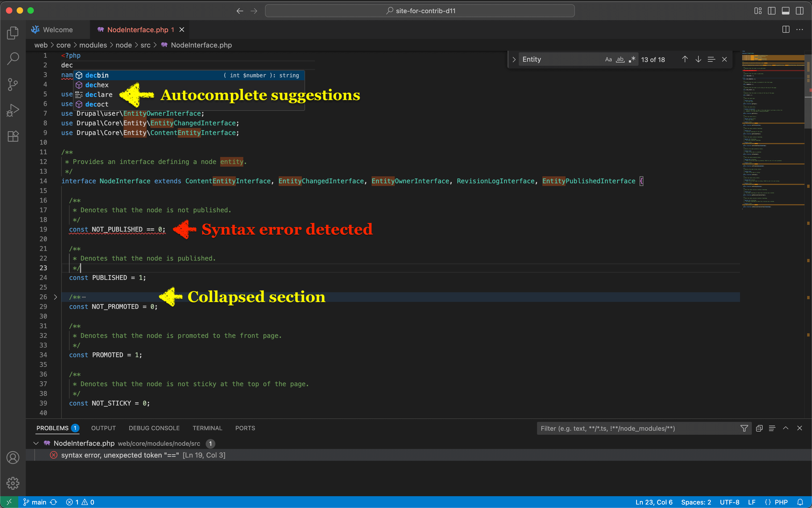Select decoct autocomplete suggestion
The height and width of the screenshot is (508, 812).
[189, 104]
